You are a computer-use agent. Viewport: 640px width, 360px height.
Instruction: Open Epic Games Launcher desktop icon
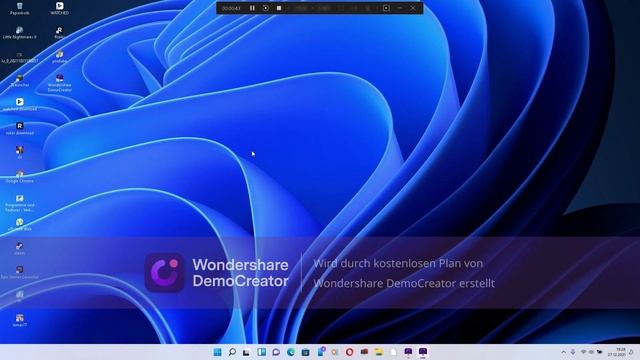(x=20, y=272)
